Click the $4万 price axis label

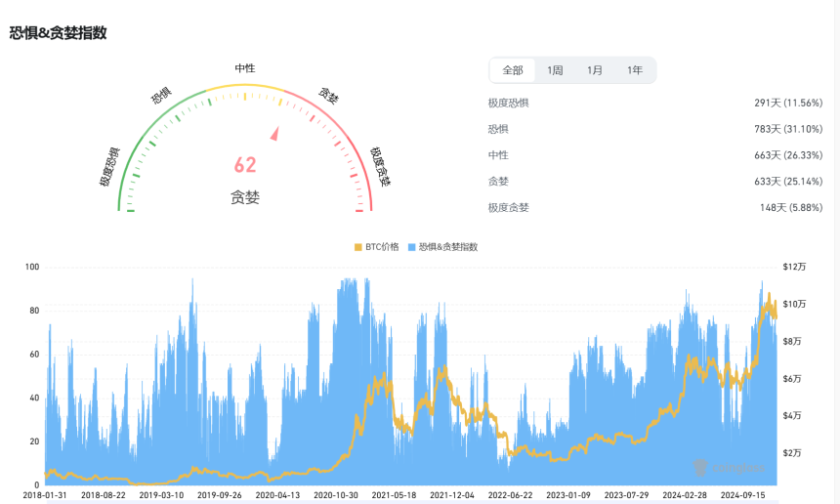click(792, 416)
